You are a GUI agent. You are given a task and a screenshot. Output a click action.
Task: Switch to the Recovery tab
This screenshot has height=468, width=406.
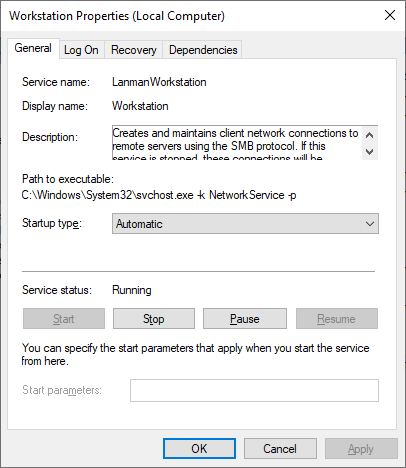[x=134, y=50]
